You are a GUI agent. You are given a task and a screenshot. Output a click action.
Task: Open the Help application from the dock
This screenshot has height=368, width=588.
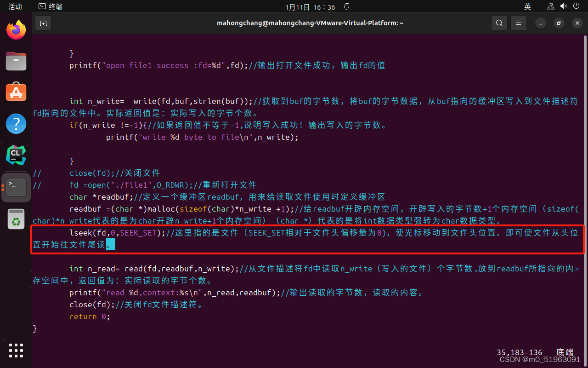tap(16, 123)
